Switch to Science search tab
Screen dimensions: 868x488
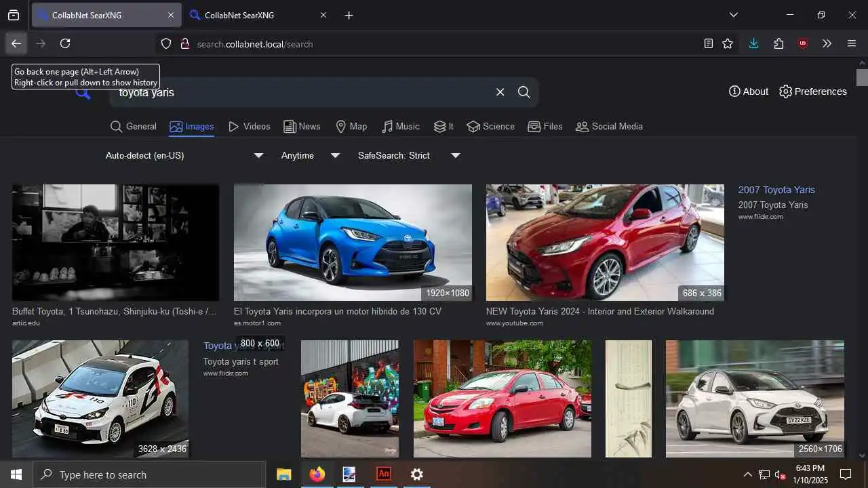(490, 126)
